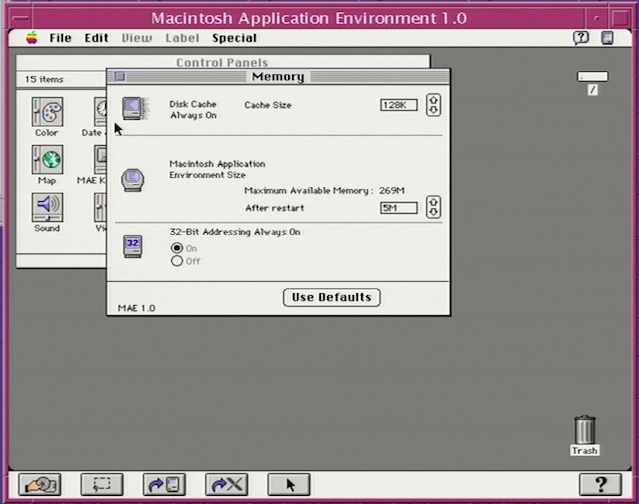Decrease the After restart memory size

[434, 212]
